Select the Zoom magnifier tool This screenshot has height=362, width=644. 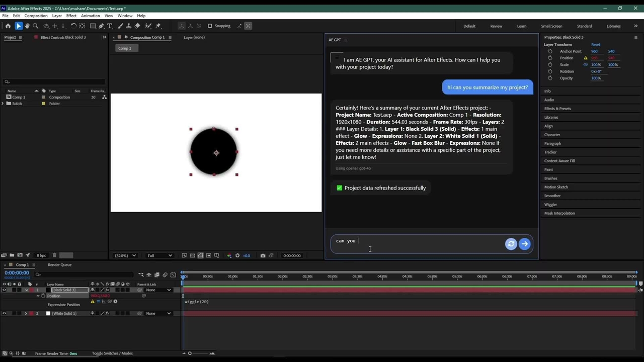point(35,26)
